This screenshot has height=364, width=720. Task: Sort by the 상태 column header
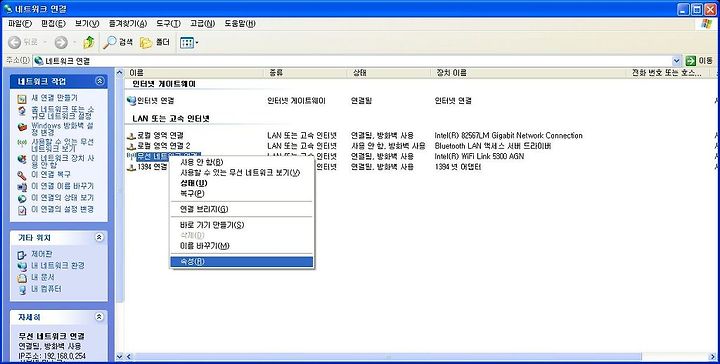(x=388, y=73)
